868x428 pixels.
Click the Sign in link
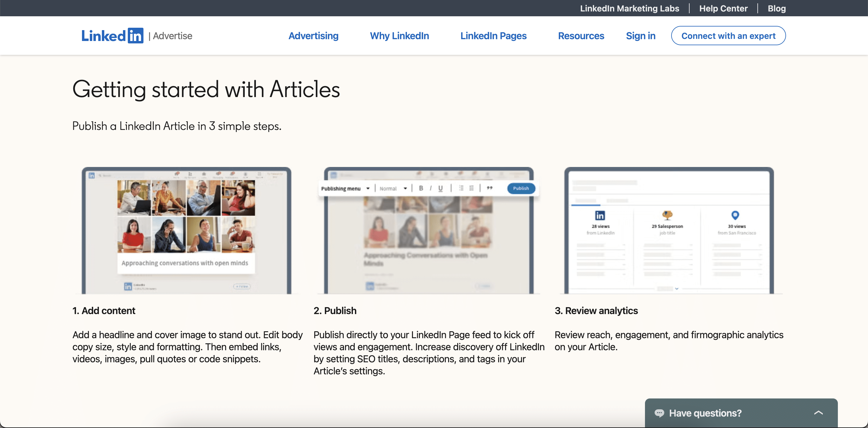click(640, 36)
